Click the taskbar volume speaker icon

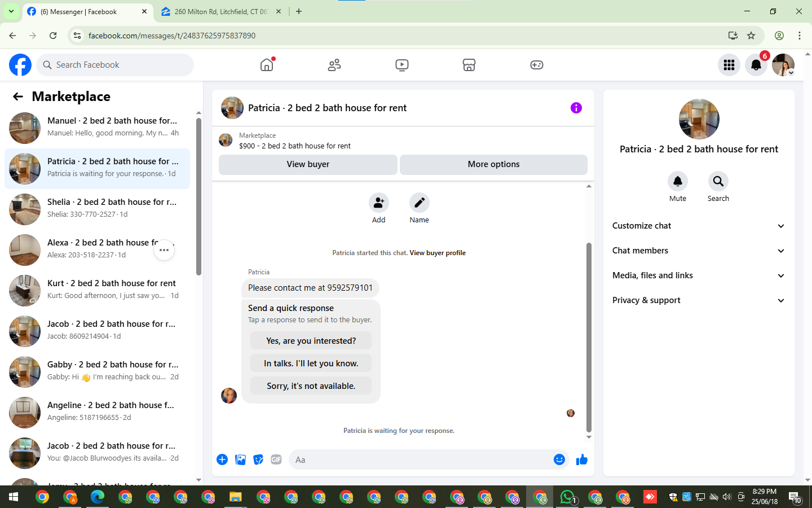(x=727, y=497)
